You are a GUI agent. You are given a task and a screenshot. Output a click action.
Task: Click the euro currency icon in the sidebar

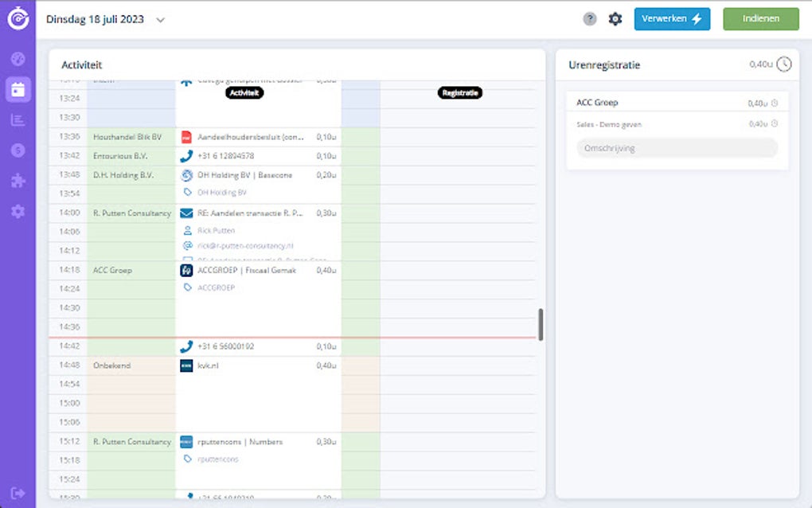point(18,150)
